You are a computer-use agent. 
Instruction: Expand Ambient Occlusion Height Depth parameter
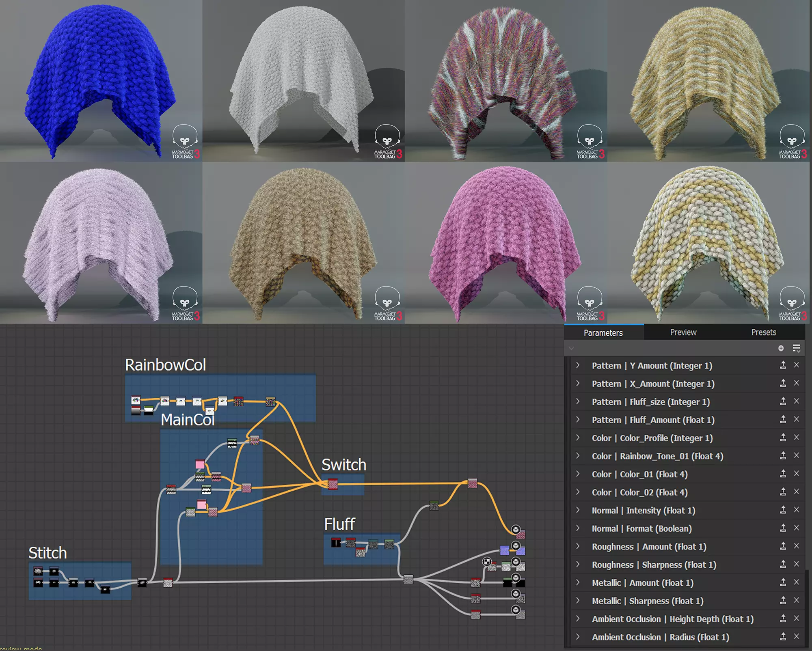coord(578,619)
